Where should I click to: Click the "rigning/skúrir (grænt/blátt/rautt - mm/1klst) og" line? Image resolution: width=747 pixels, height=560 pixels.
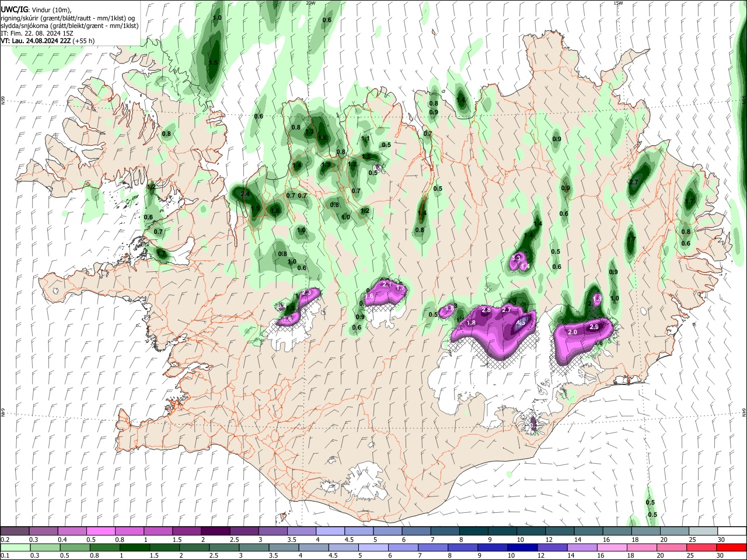67,18
